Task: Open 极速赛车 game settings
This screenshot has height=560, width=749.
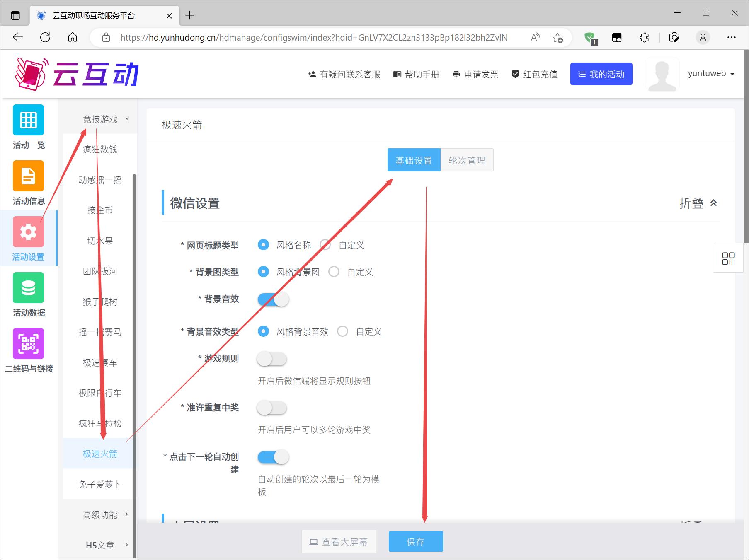Action: click(100, 362)
